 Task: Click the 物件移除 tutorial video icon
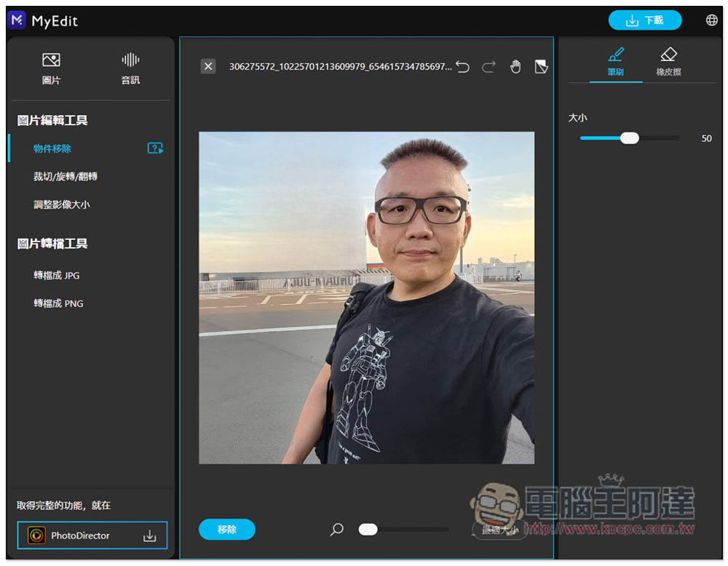coord(155,148)
